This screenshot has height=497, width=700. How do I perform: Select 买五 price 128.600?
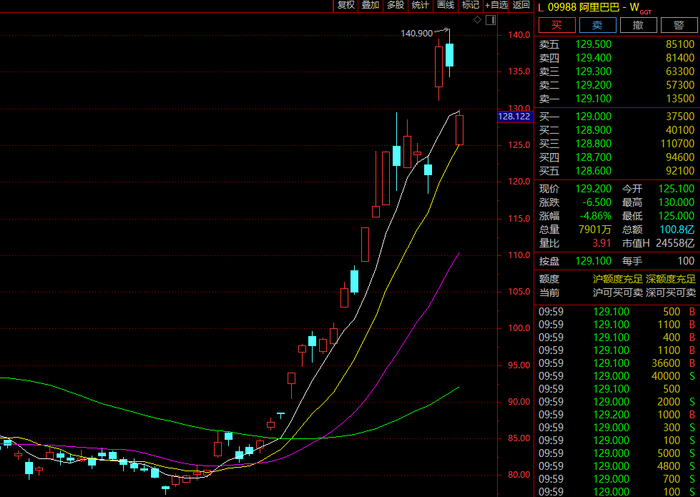point(593,171)
